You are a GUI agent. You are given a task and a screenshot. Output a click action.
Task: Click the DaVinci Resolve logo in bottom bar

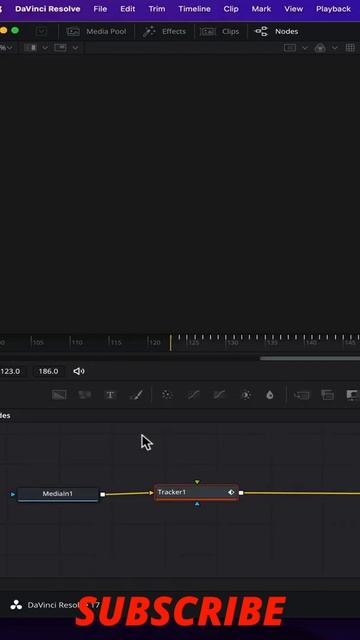tap(16, 605)
